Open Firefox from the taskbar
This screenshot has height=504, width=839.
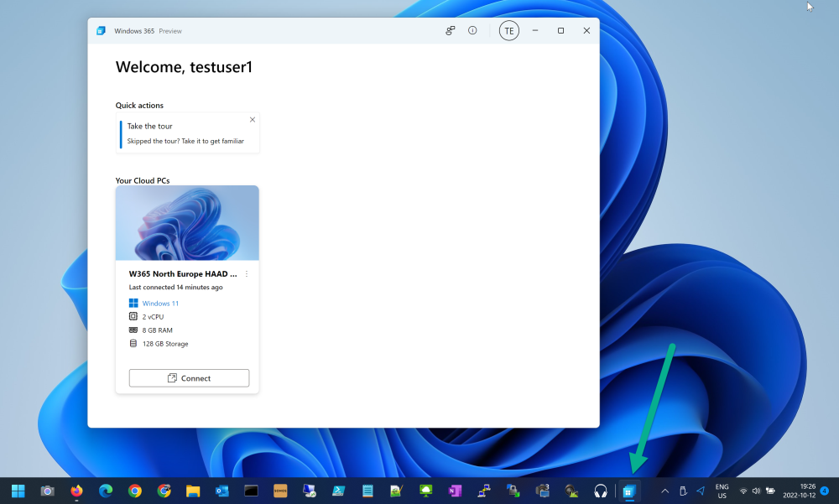click(76, 491)
